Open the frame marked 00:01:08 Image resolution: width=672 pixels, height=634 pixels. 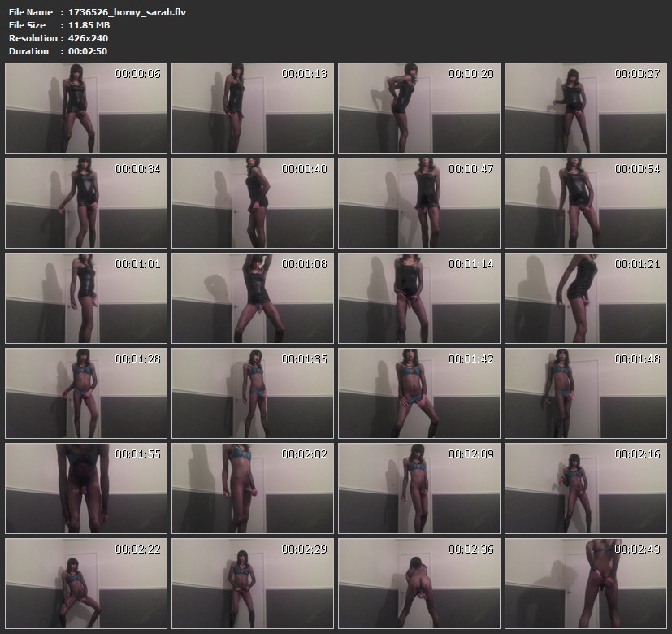[x=252, y=298]
